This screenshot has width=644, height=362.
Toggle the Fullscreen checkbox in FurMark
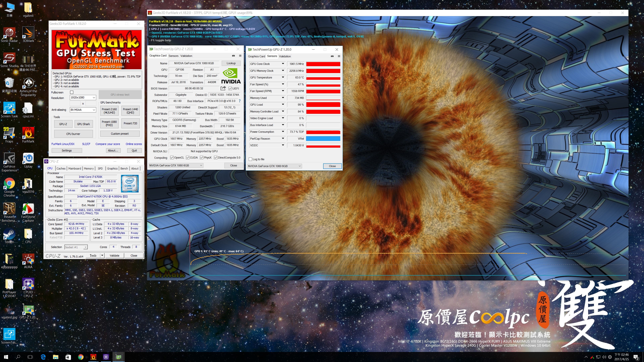[72, 92]
